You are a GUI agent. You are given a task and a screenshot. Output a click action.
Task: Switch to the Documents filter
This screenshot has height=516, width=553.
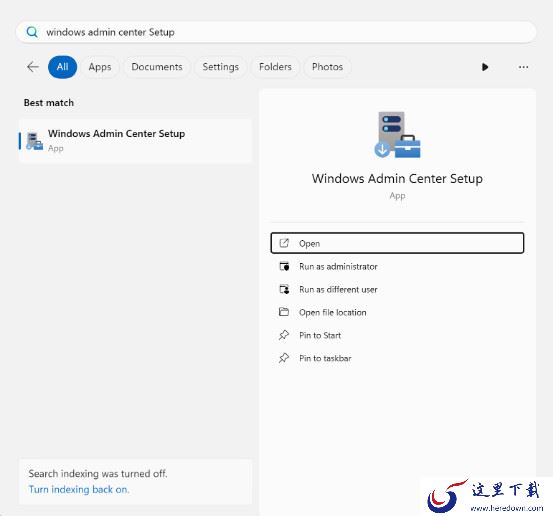click(x=157, y=67)
